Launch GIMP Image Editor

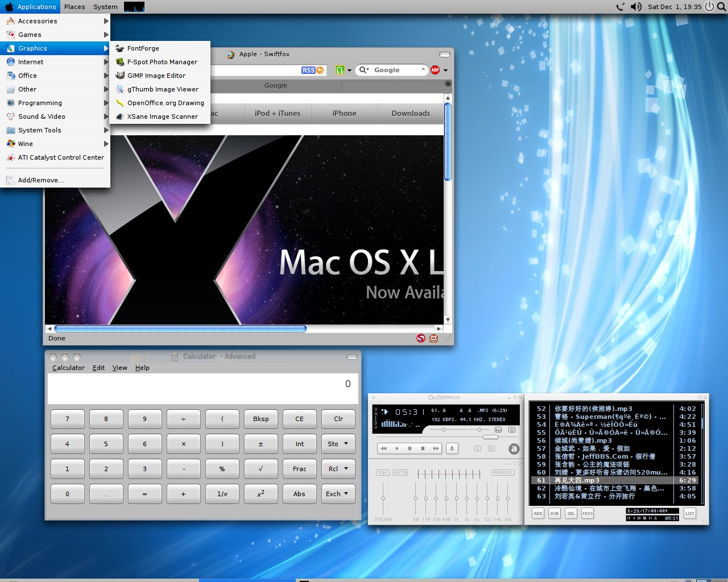tap(160, 76)
